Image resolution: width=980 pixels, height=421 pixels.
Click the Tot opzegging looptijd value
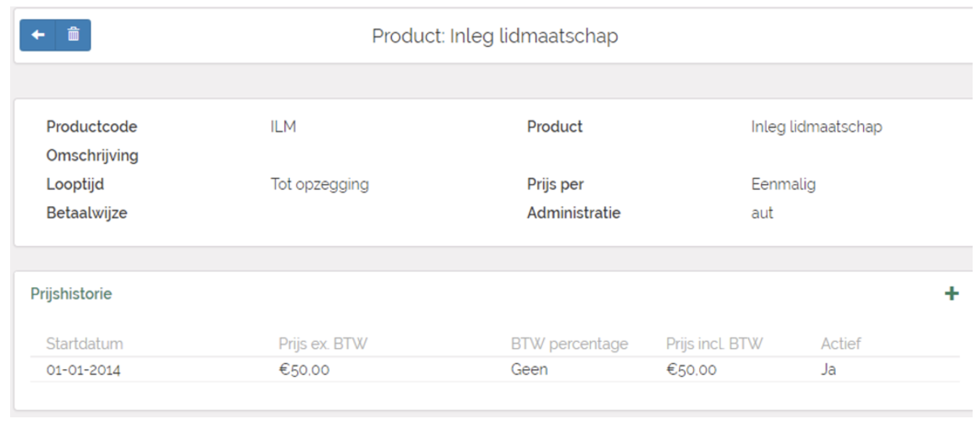click(x=319, y=184)
